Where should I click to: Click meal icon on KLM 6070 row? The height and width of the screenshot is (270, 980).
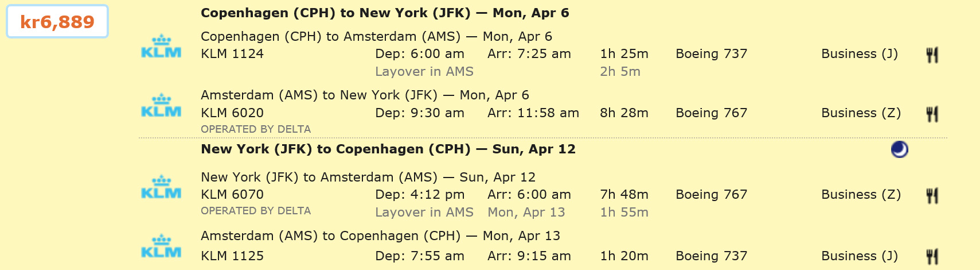932,196
